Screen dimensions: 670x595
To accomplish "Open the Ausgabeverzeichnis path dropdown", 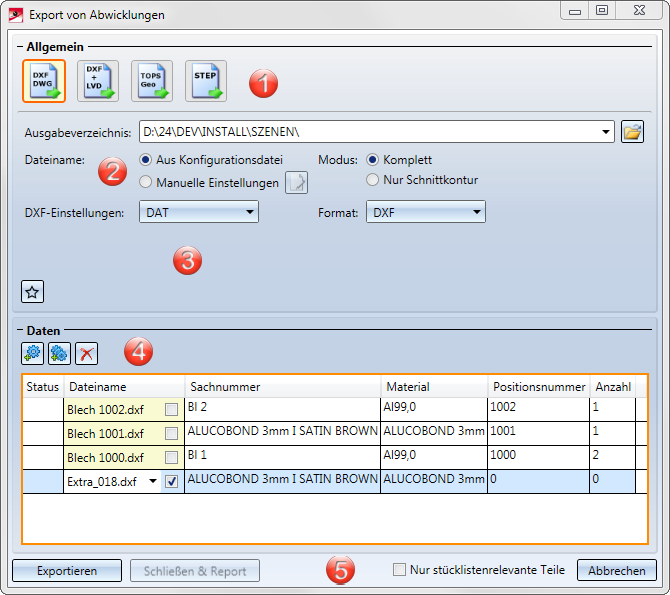I will (605, 132).
